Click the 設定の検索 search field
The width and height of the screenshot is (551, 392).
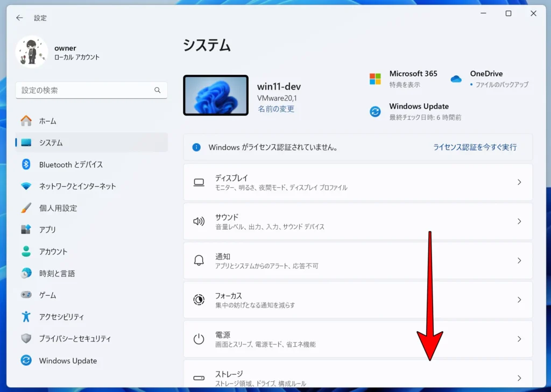click(x=86, y=90)
